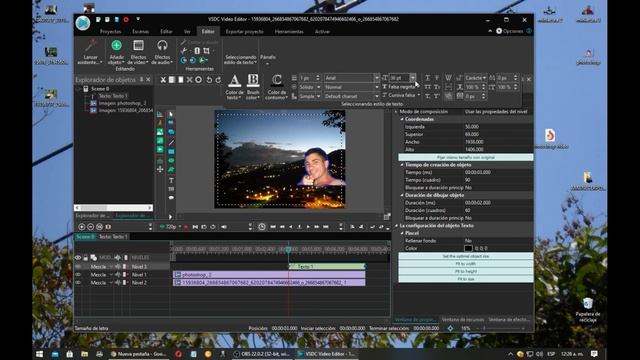This screenshot has height=360, width=640.
Task: Click the clock icon in timeline toolbar
Action: 262,227
